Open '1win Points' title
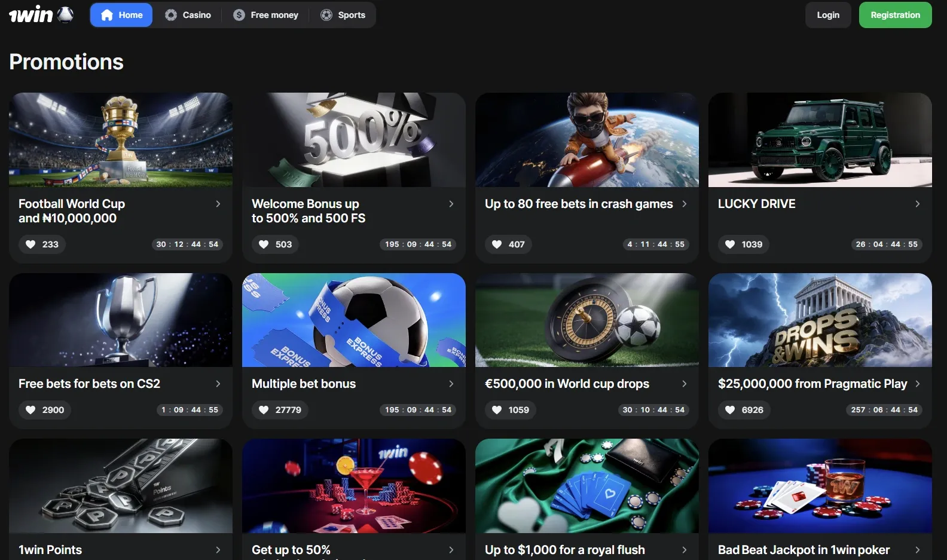The width and height of the screenshot is (947, 560). 50,550
